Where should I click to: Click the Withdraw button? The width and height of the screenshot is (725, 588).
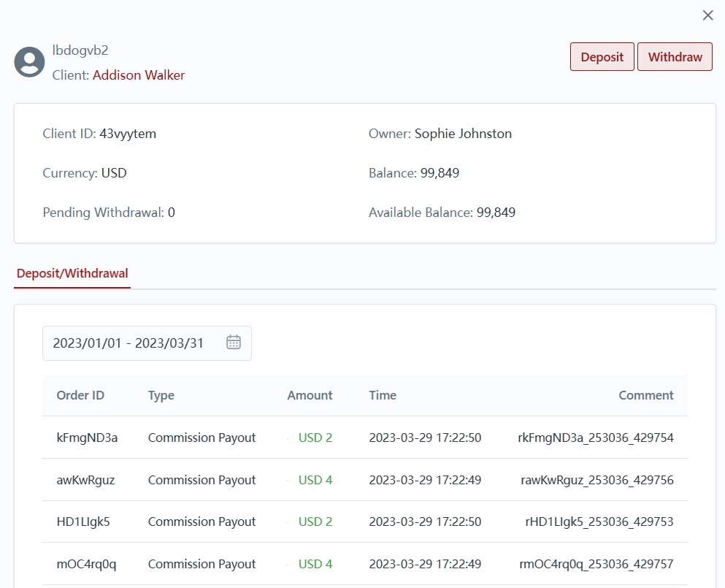[x=675, y=57]
